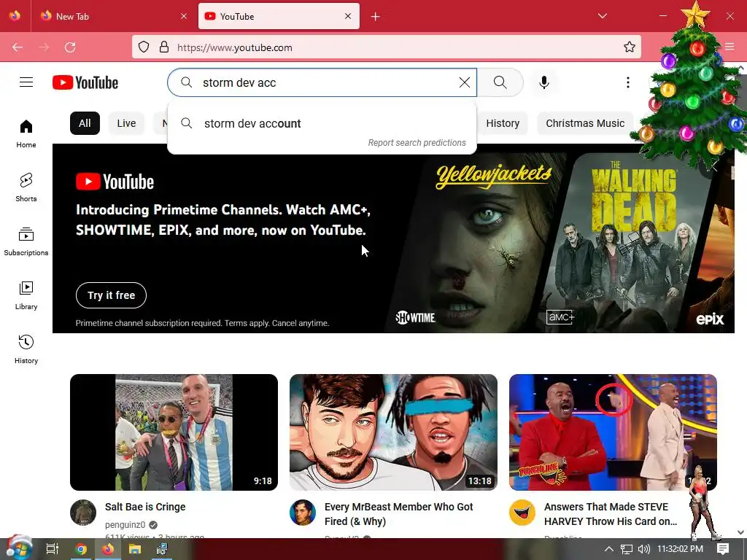Viewport: 747px width, 560px height.
Task: Open video title Salt Bae is Cringe
Action: (145, 507)
